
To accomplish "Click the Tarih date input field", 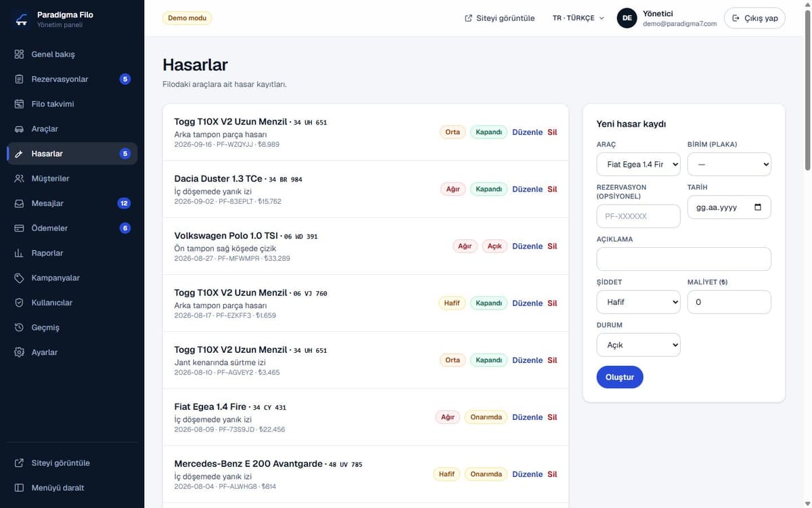I will coord(729,207).
